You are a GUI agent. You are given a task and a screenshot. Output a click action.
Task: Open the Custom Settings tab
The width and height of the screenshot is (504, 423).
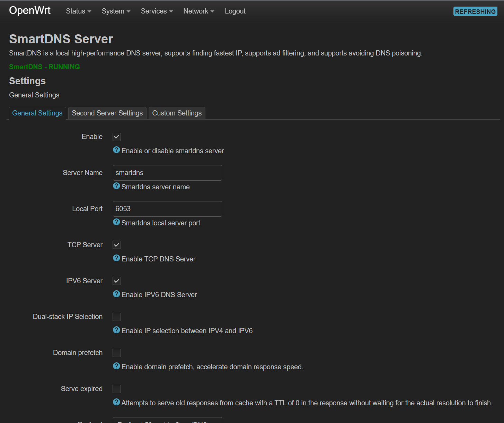[177, 113]
